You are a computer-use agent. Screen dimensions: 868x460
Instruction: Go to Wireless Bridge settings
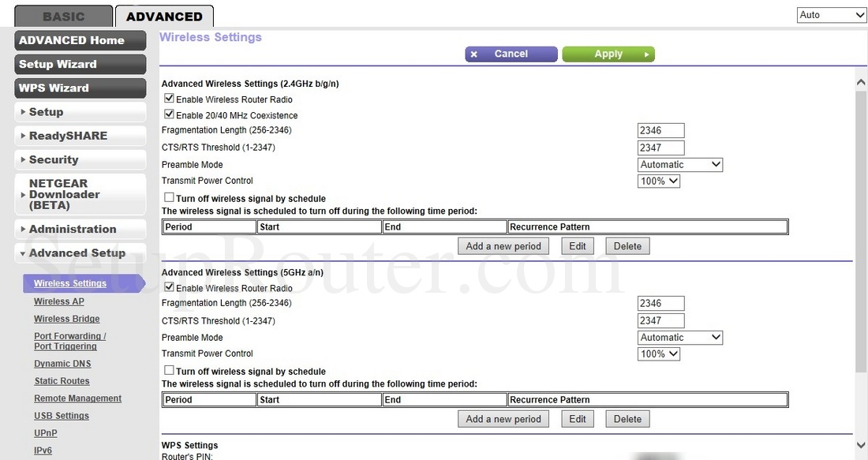67,319
